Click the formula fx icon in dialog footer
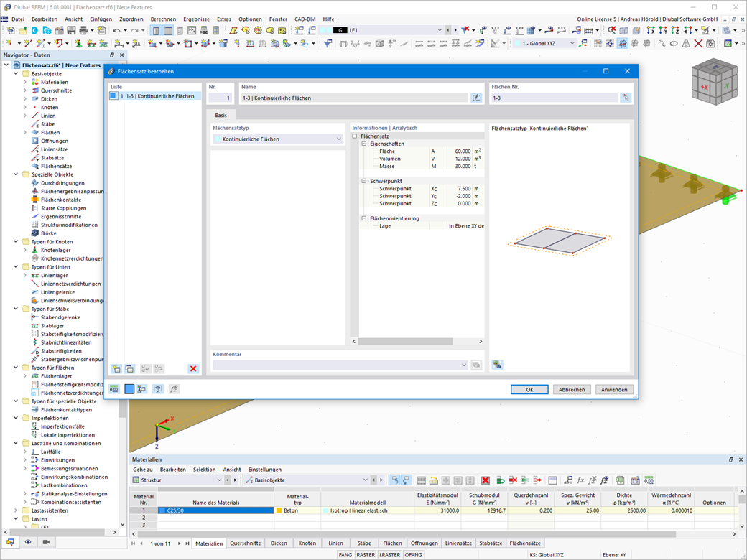 click(x=174, y=389)
